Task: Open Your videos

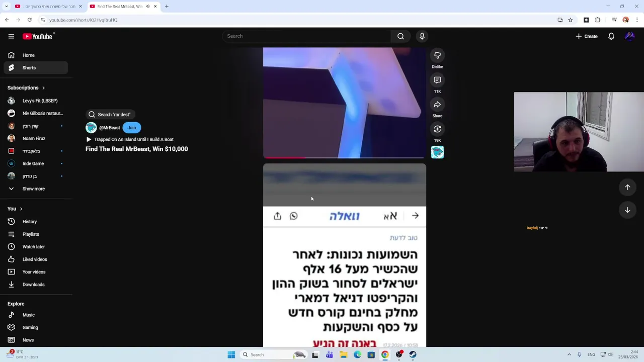Action: coord(35,272)
